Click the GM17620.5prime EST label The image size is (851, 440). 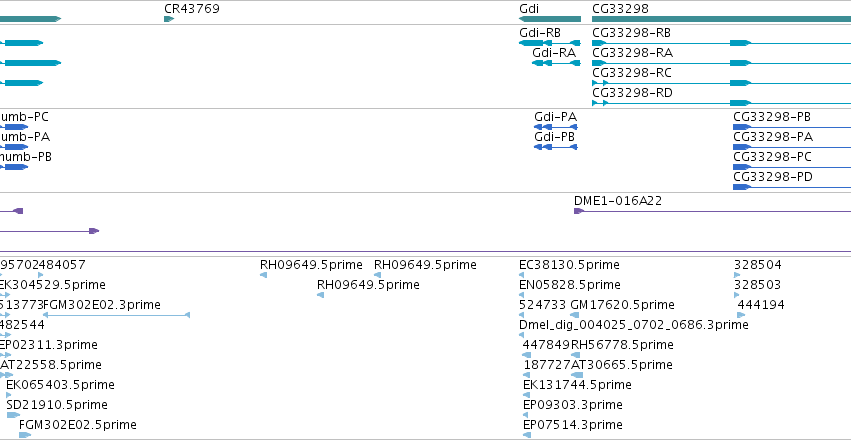point(623,305)
